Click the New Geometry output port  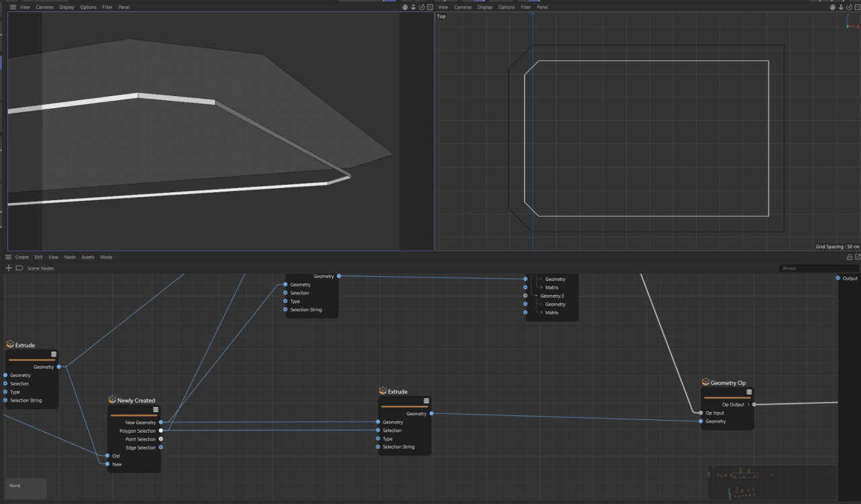point(160,422)
